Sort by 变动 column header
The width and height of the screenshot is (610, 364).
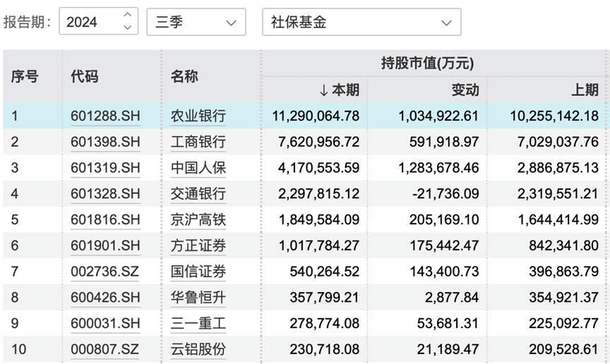point(465,90)
